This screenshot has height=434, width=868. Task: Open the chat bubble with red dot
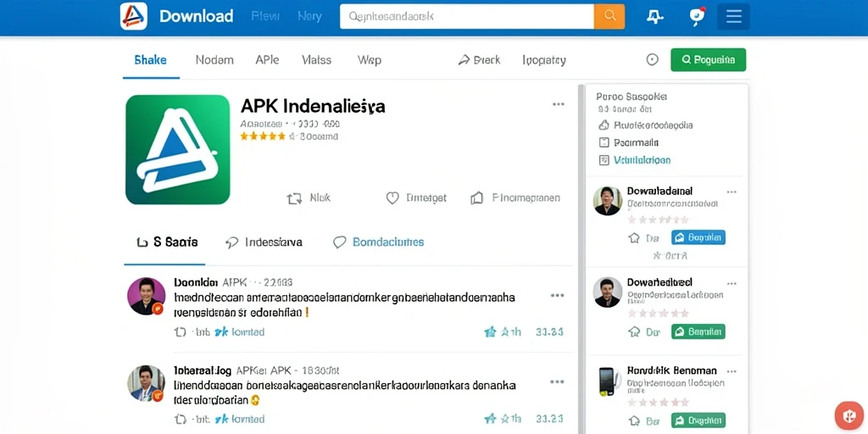698,16
